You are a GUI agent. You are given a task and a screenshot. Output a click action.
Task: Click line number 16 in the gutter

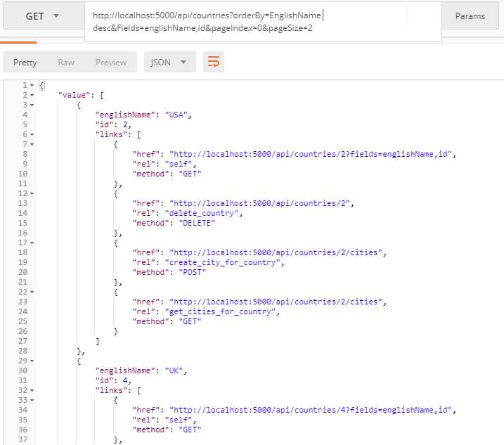click(22, 233)
